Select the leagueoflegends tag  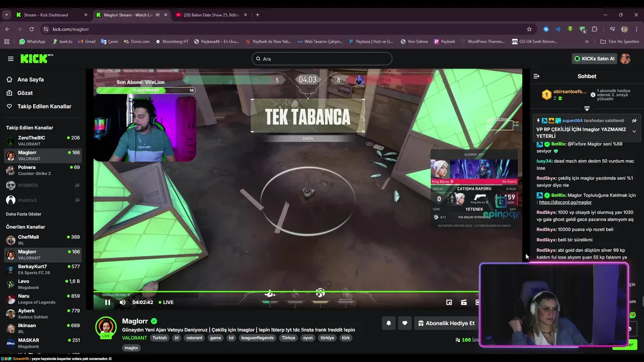[x=258, y=338]
